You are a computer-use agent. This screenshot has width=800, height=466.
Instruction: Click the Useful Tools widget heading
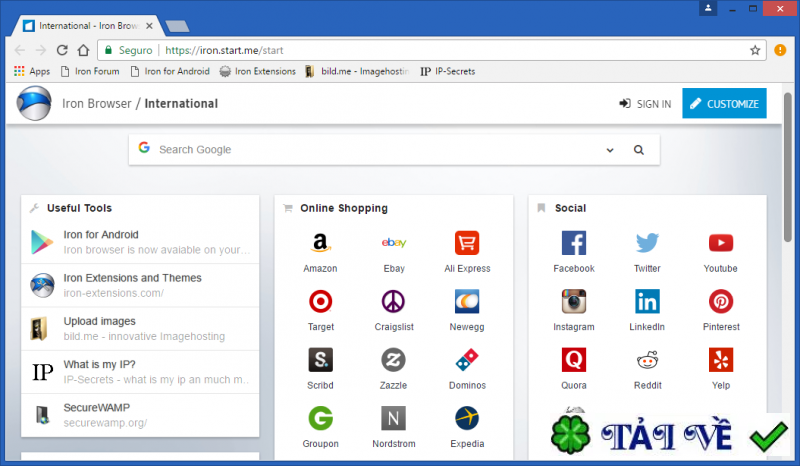pyautogui.click(x=79, y=208)
